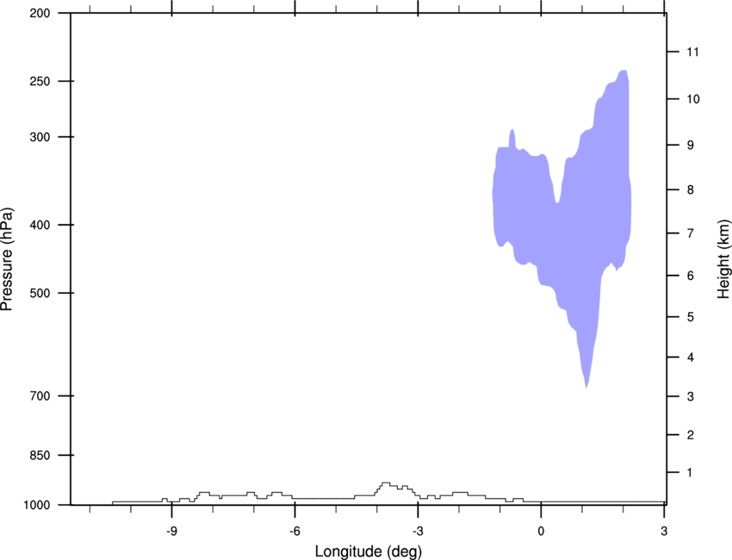
Task: Click the 6 km height label
Action: (x=691, y=276)
